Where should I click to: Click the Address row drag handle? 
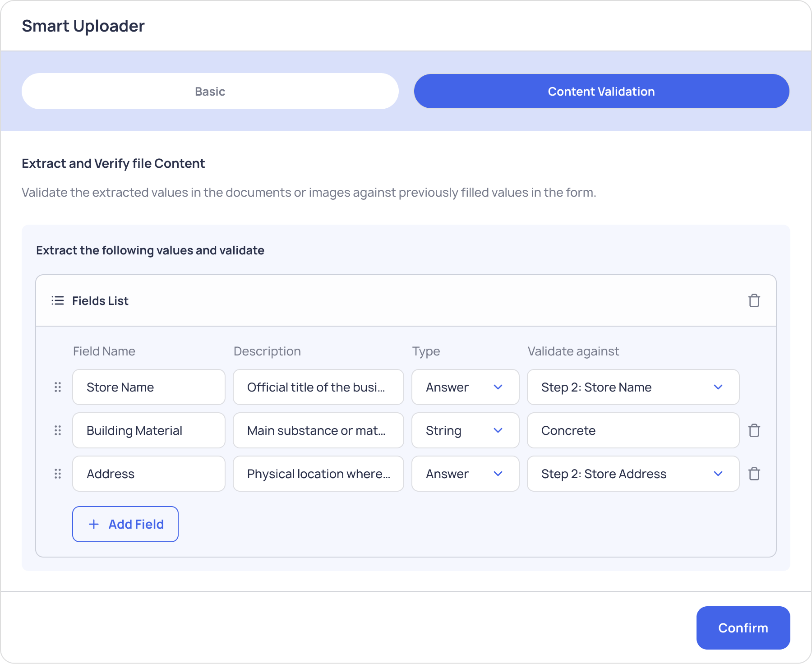tap(58, 474)
